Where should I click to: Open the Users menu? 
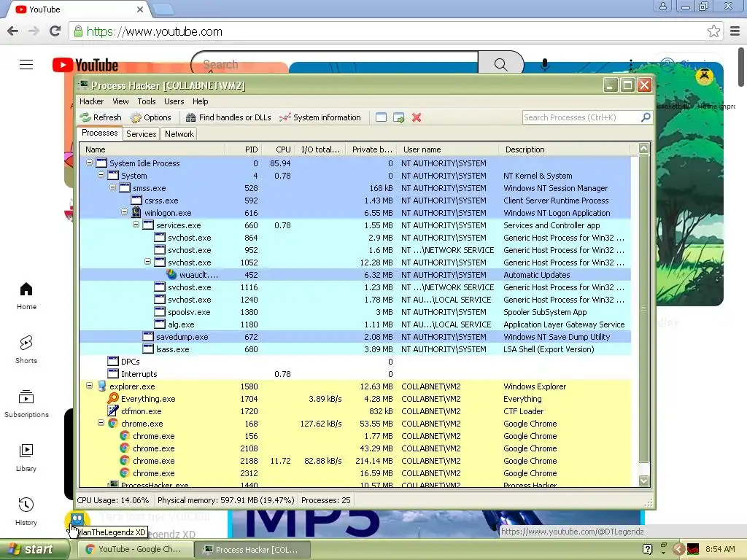pos(174,101)
